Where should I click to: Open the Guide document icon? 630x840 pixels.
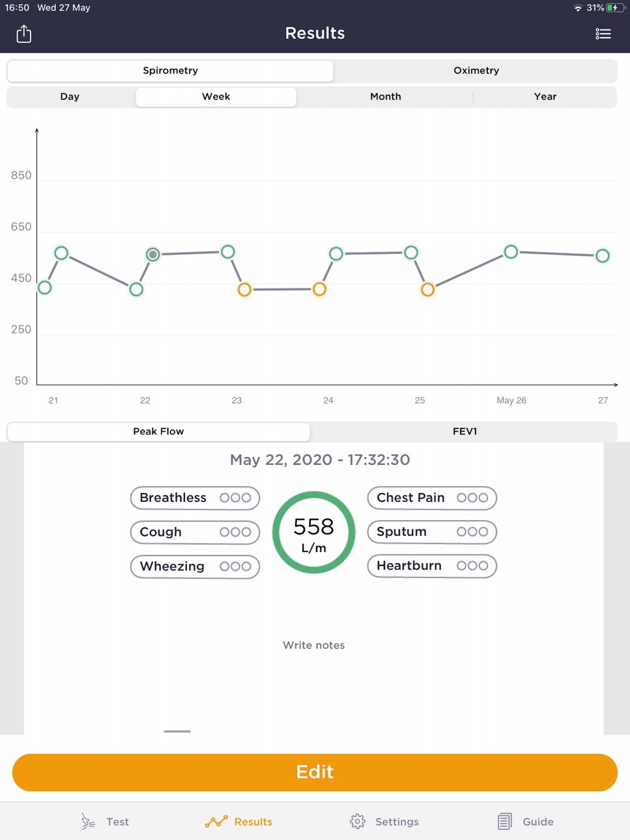tap(504, 821)
